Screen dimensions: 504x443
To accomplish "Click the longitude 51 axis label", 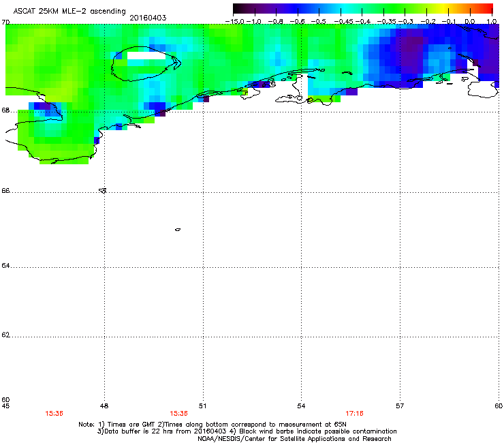I will pos(202,406).
